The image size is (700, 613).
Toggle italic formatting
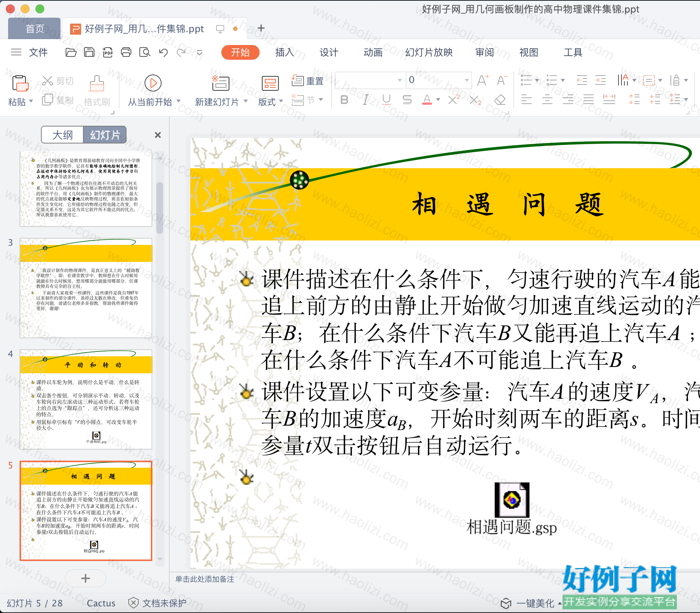coord(365,100)
